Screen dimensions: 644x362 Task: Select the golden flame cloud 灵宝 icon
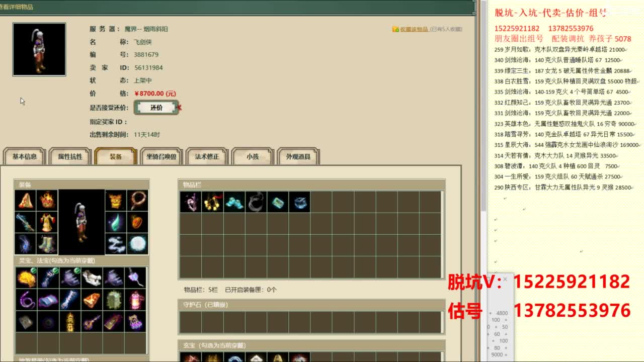(26, 278)
